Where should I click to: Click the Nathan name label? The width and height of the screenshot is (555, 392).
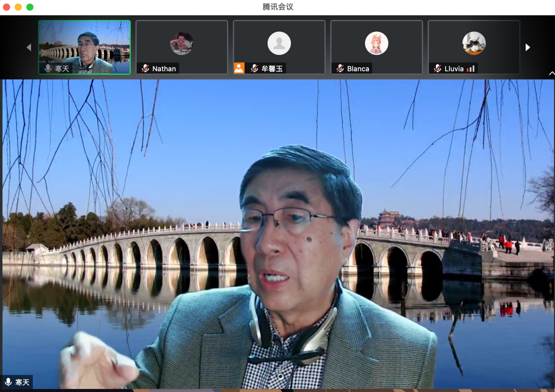pyautogui.click(x=164, y=69)
